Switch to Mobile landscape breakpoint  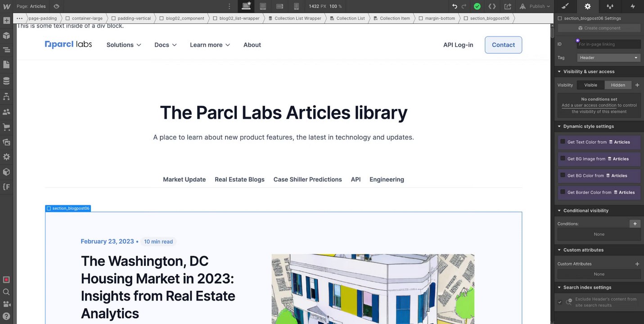[279, 6]
